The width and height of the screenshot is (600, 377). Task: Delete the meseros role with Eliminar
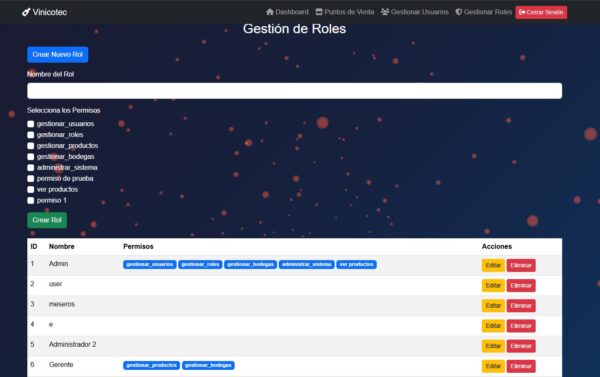click(521, 305)
